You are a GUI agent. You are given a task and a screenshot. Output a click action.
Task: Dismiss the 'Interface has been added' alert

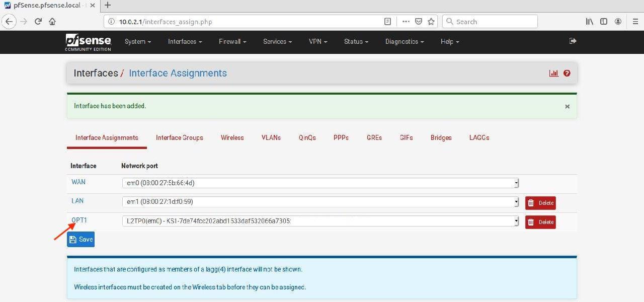[567, 107]
